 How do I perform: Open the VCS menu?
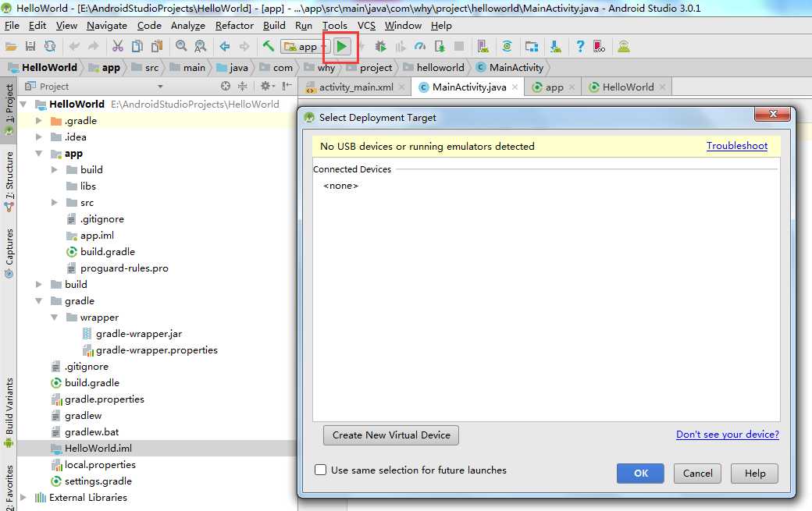click(x=366, y=25)
